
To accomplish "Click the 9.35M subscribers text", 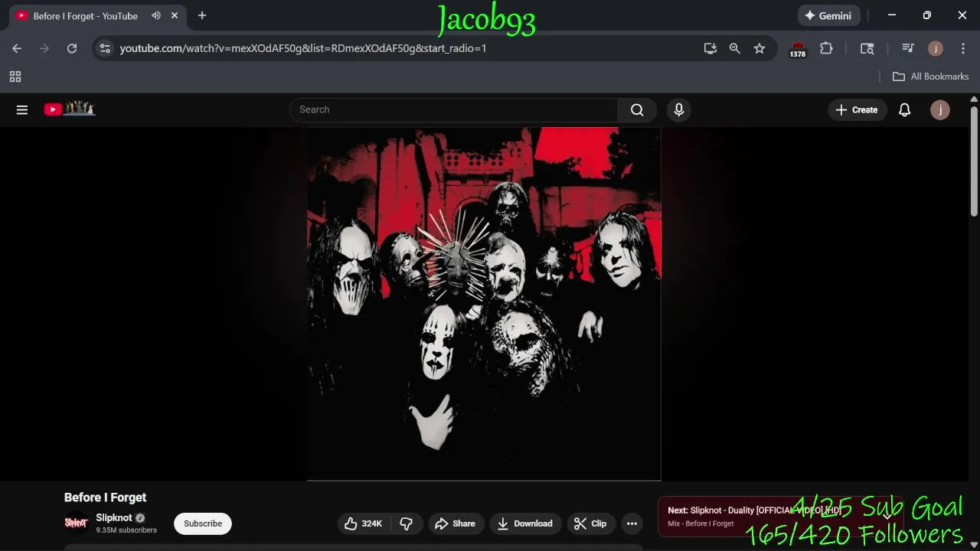I will (x=126, y=530).
